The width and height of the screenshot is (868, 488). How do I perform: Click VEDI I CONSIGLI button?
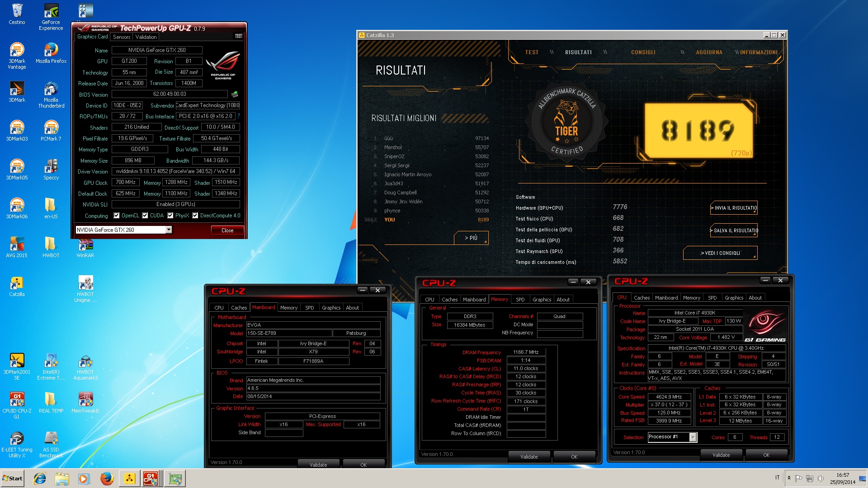pyautogui.click(x=720, y=253)
